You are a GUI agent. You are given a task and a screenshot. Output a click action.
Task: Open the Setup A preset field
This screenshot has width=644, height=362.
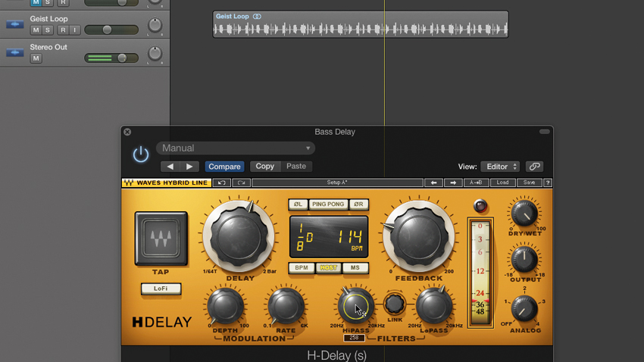tap(337, 183)
